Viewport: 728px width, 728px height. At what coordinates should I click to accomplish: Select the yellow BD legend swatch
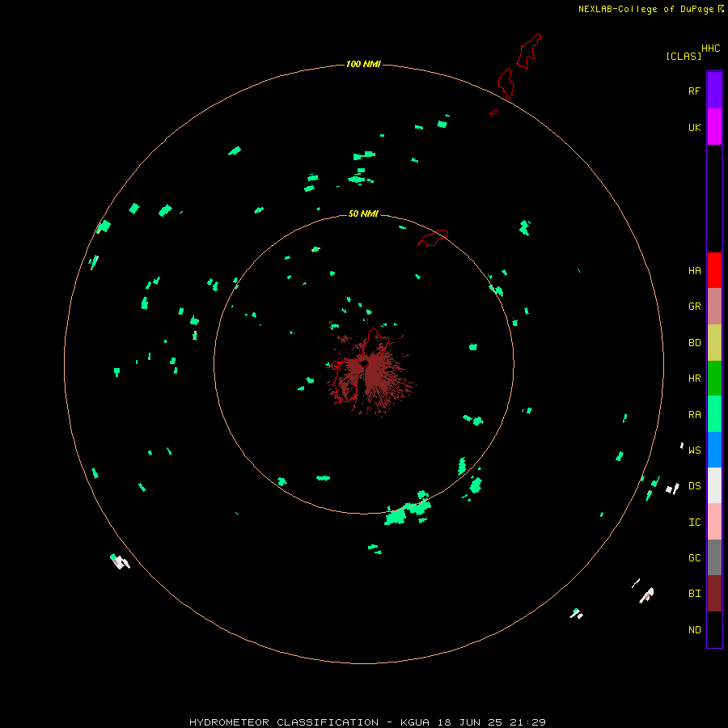pos(714,343)
